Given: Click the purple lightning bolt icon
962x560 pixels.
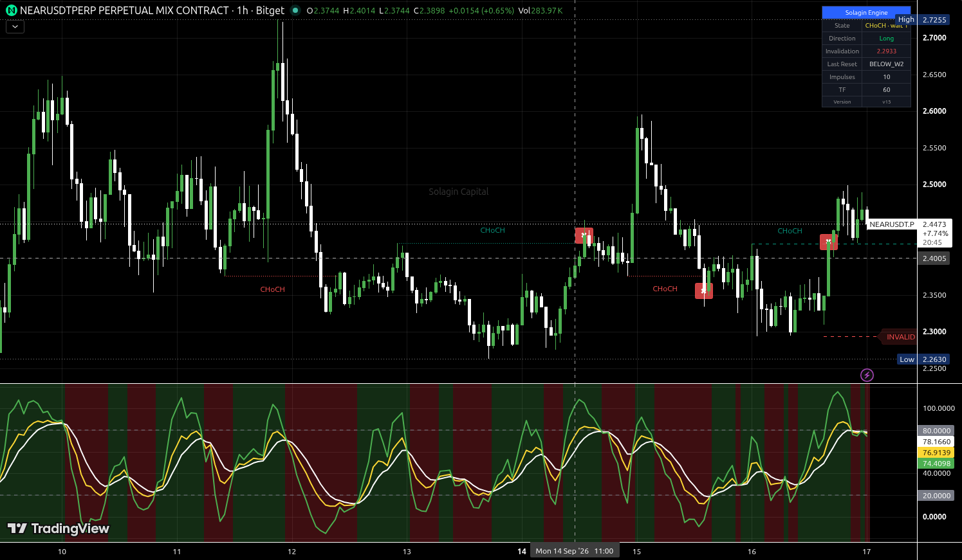Looking at the screenshot, I should coord(867,375).
